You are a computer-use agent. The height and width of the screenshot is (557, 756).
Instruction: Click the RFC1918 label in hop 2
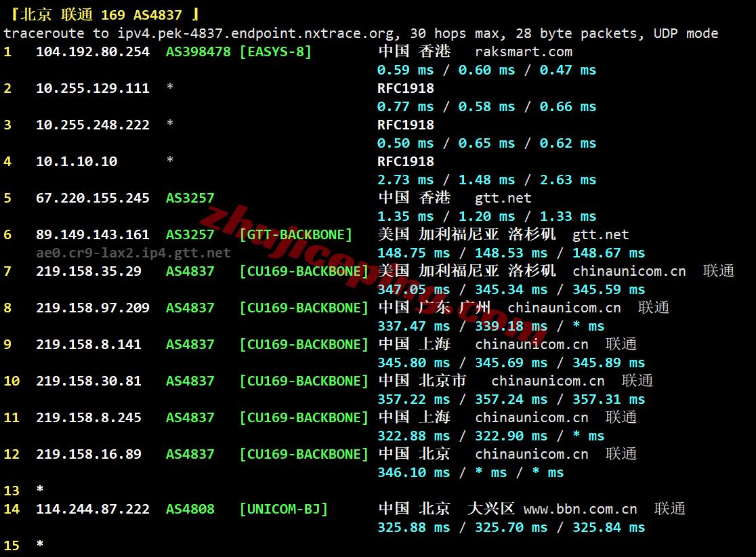tap(406, 88)
